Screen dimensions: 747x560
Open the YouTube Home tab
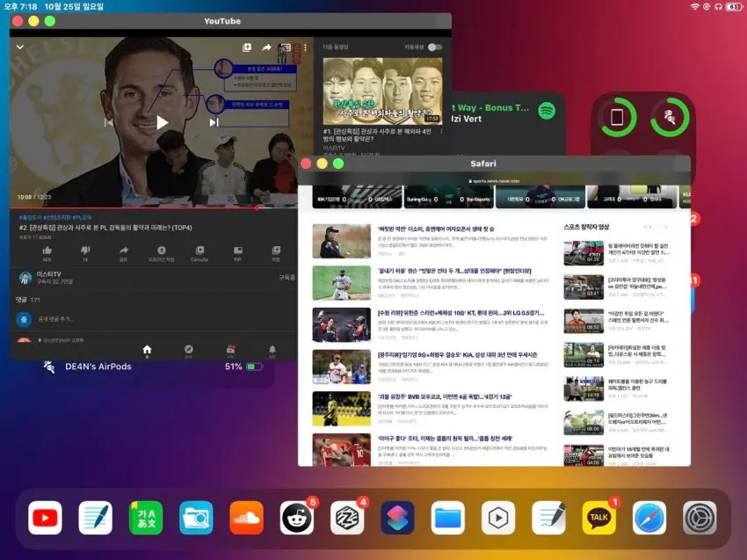click(x=147, y=352)
